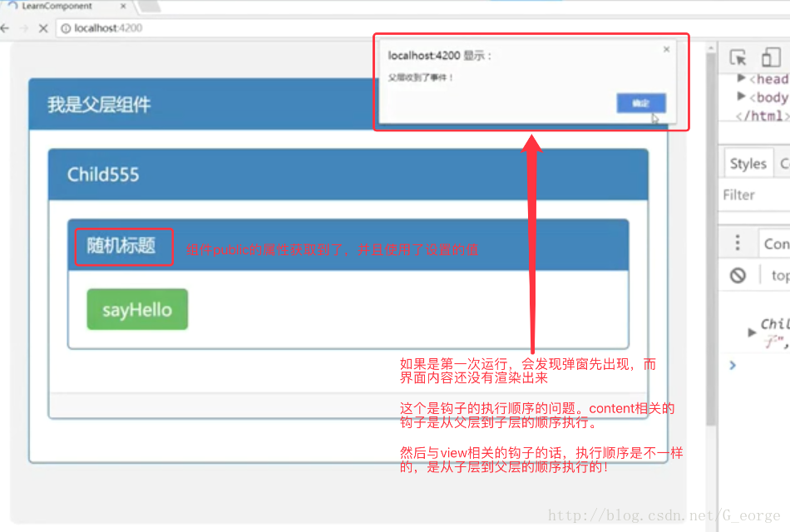The height and width of the screenshot is (532, 790).
Task: Select the LearnComponent tab
Action: point(66,6)
